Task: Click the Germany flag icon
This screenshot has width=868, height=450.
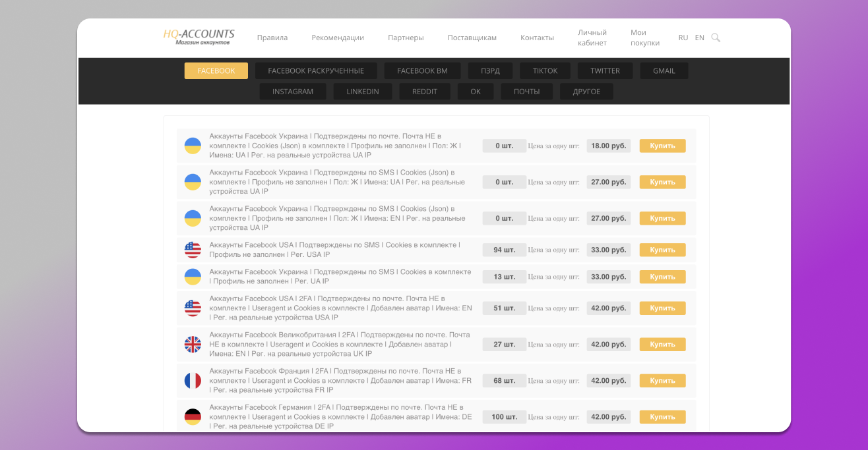Action: point(193,417)
